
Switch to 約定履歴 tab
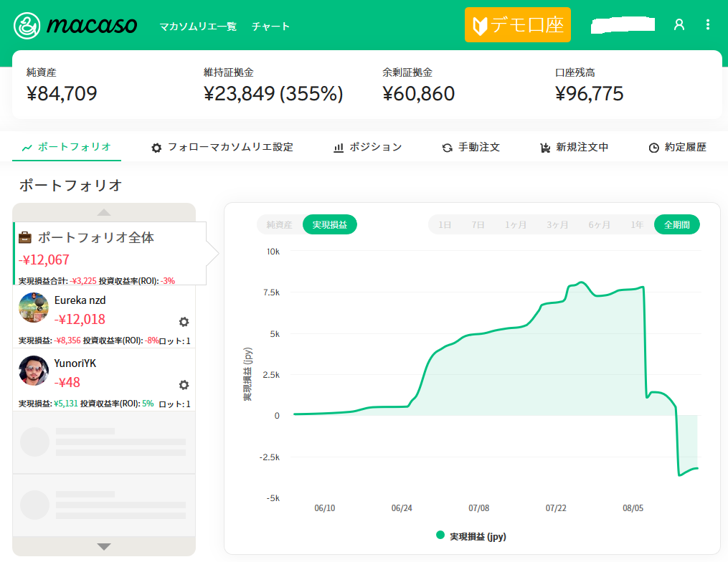677,147
